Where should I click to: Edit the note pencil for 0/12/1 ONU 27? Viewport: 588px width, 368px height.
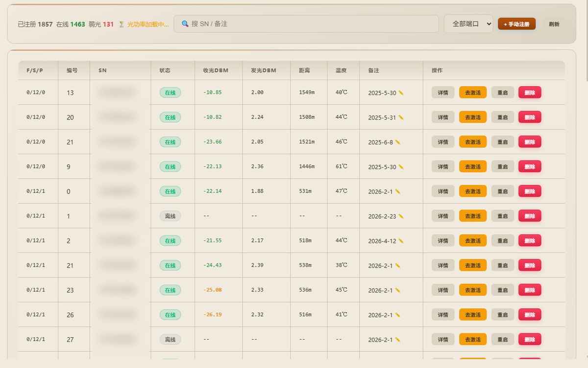tap(398, 340)
